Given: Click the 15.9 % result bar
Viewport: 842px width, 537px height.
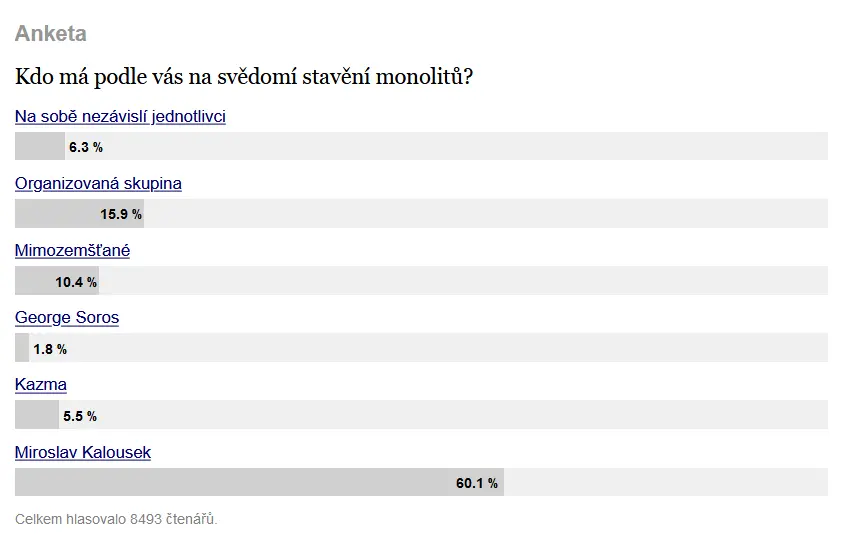Looking at the screenshot, I should point(421,213).
